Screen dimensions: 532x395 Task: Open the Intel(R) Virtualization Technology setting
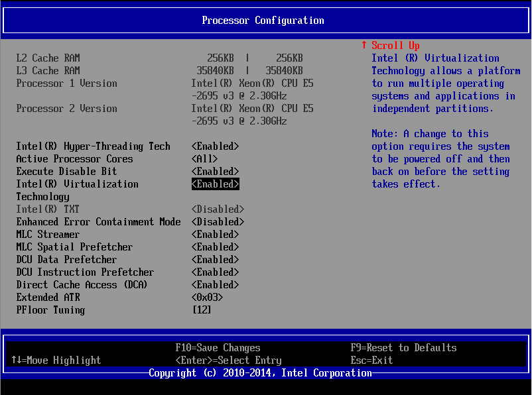click(215, 184)
